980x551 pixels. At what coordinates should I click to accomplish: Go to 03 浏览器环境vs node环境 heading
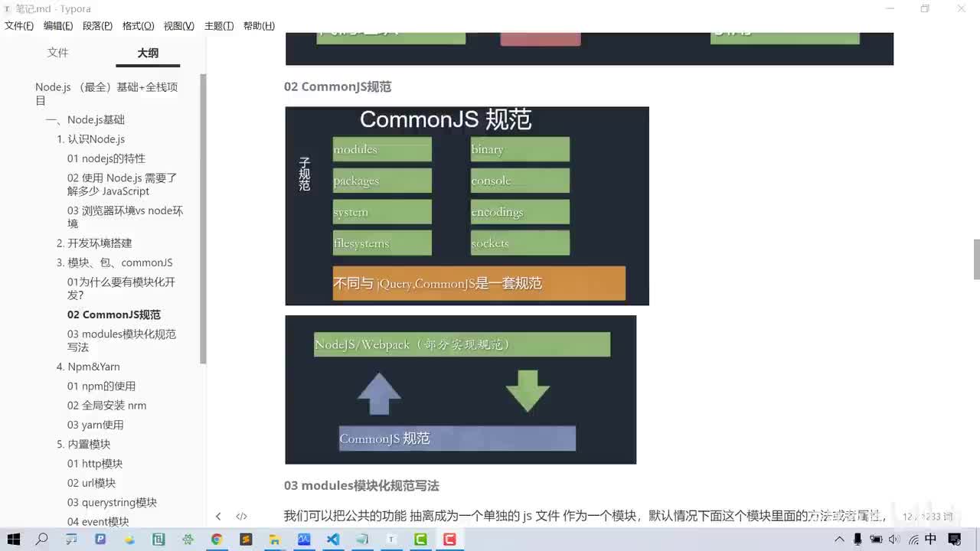point(125,217)
